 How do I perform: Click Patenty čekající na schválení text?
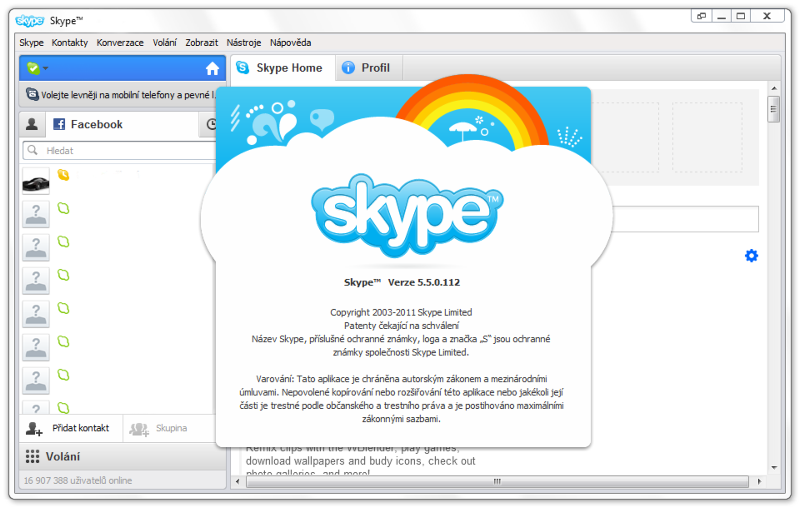401,325
